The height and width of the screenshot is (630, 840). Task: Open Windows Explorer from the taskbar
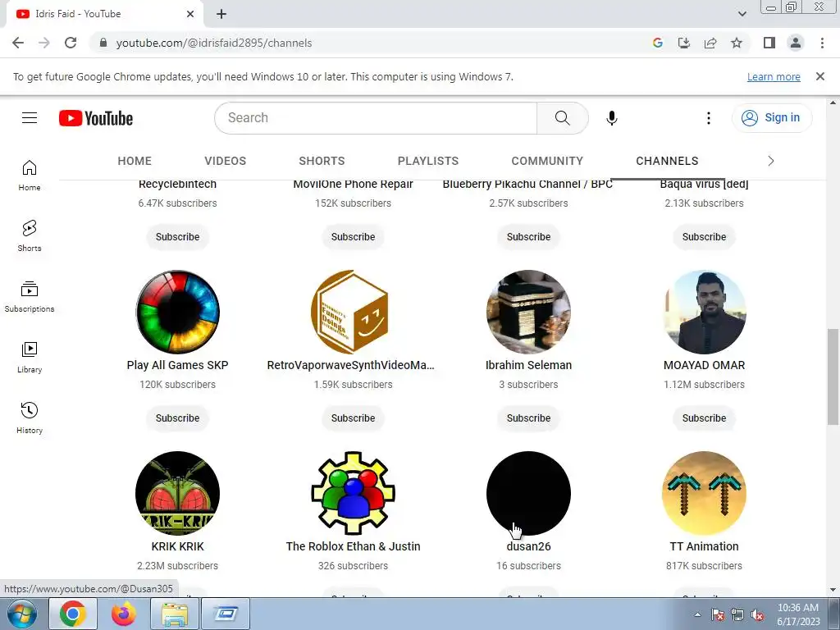tap(175, 614)
